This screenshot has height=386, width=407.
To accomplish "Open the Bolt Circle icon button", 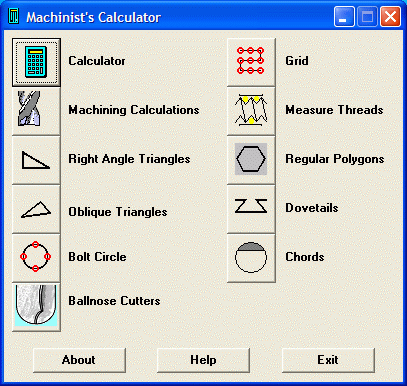I will tap(36, 258).
